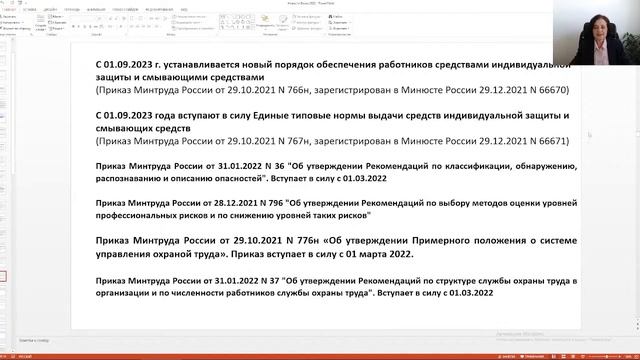Open Экспресс-стили (Quick Styles) gallery
The height and width of the screenshot is (360, 640).
(282, 23)
